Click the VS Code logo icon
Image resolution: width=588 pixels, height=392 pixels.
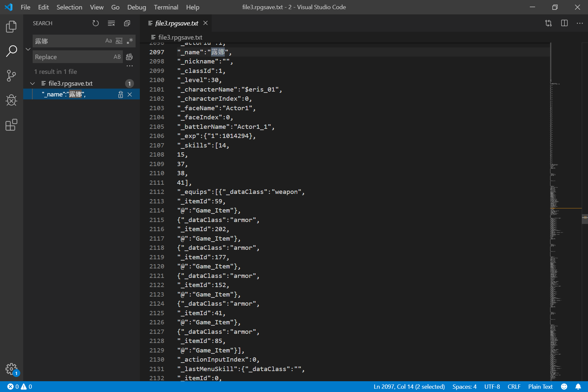coord(9,7)
